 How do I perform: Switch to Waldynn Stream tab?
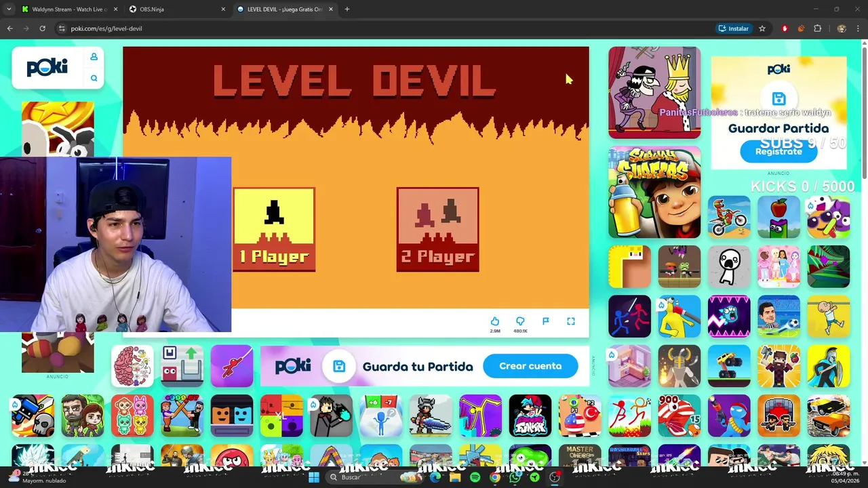pyautogui.click(x=68, y=9)
